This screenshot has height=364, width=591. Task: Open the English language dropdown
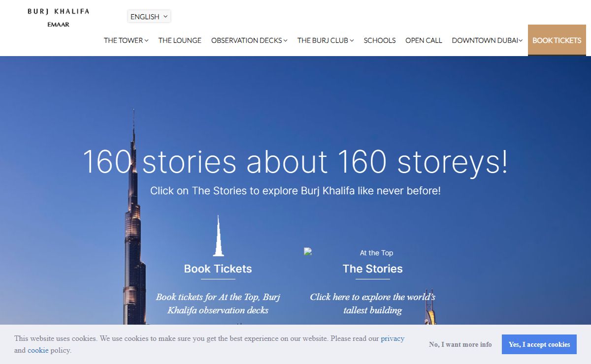[149, 16]
